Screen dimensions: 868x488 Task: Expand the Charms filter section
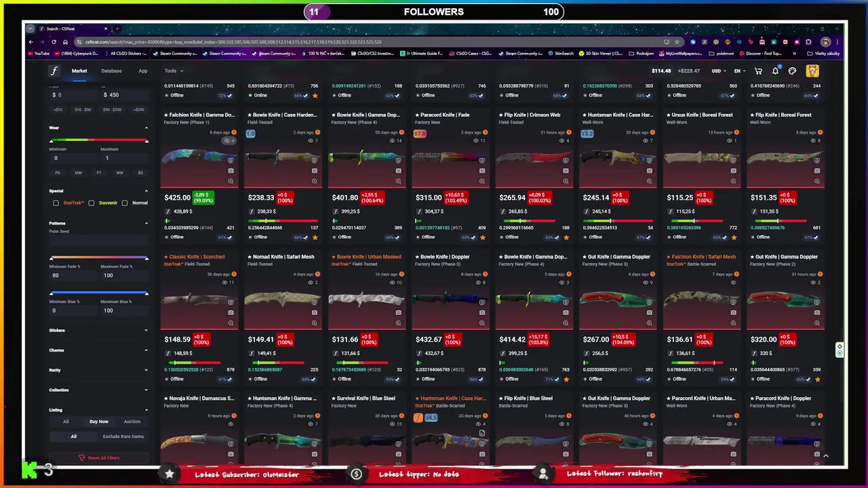(x=146, y=350)
